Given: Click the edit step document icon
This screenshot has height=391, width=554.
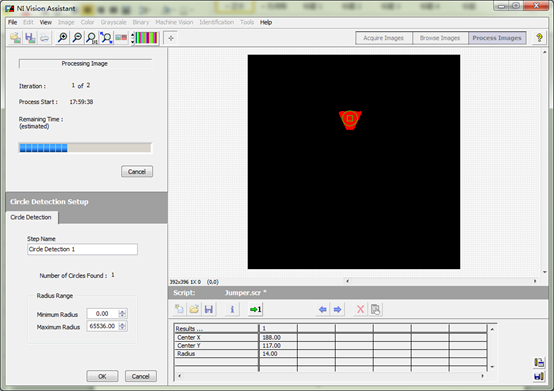Looking at the screenshot, I should coord(375,309).
